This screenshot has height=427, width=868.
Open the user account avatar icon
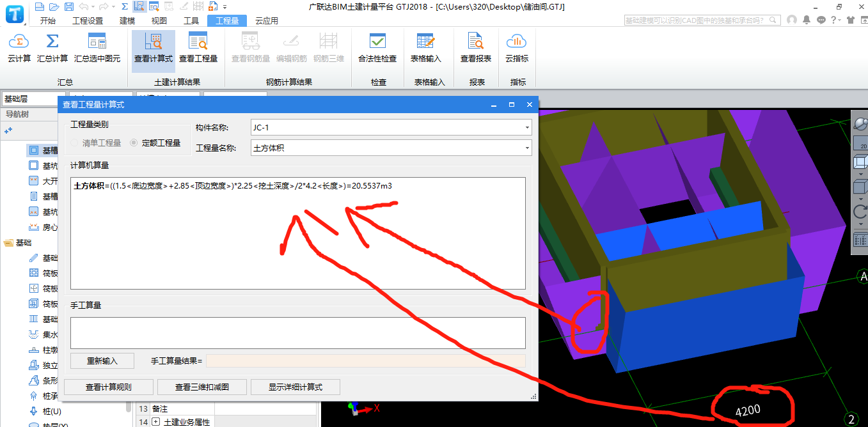click(792, 20)
